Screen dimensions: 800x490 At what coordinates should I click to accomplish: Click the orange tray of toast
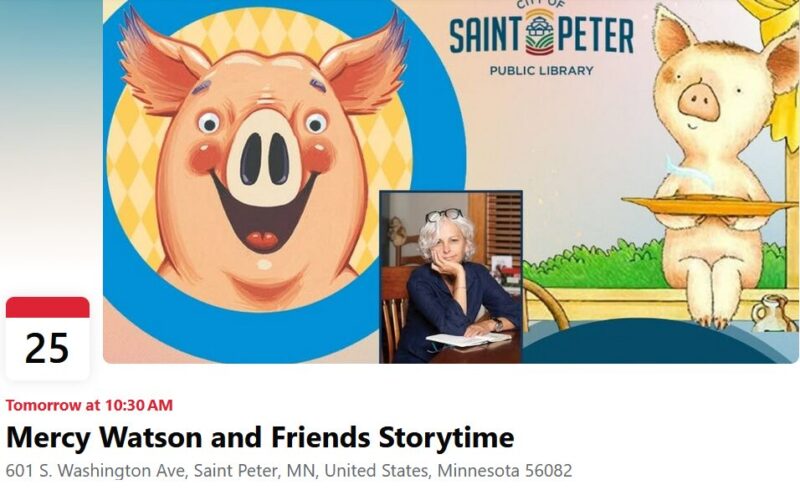[711, 204]
